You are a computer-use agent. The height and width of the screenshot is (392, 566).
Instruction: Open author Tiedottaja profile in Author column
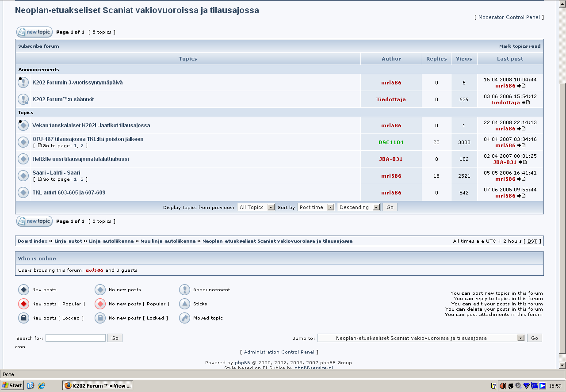[391, 99]
